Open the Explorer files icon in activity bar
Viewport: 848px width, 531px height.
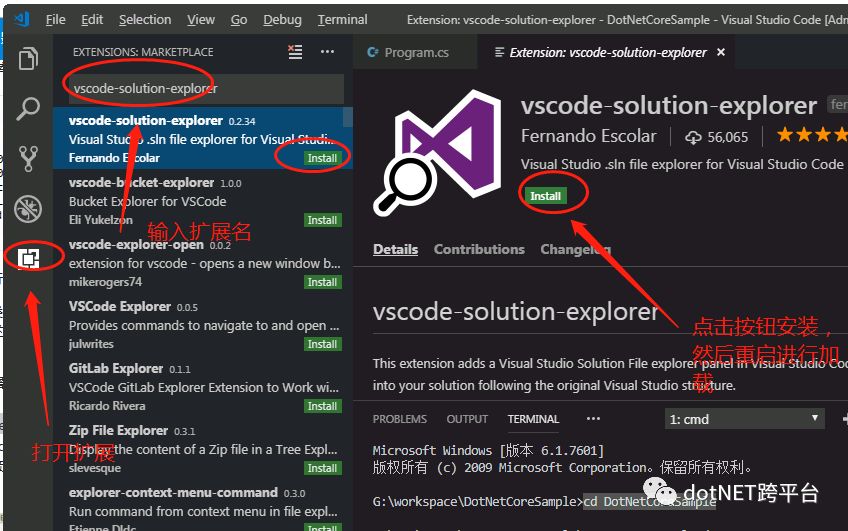pos(28,58)
